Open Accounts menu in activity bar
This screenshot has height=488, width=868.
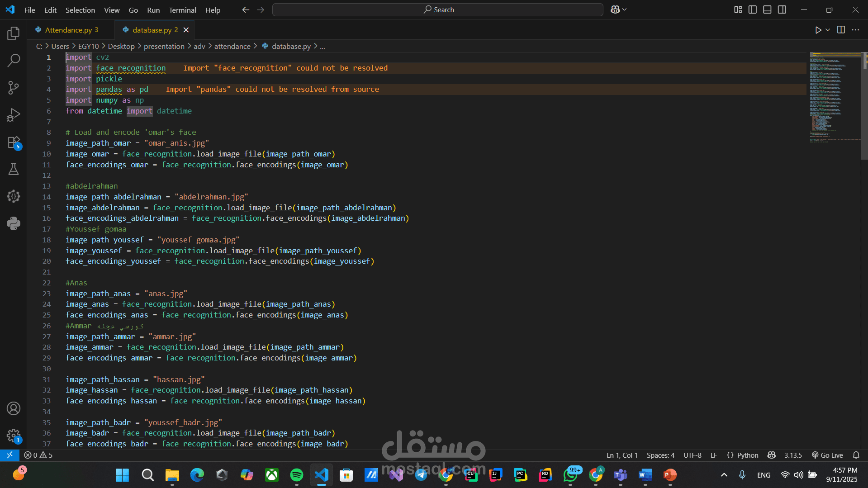pos(14,408)
